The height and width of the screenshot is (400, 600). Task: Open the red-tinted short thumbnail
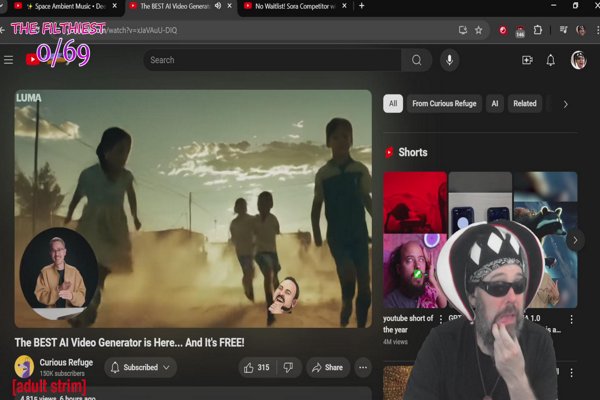415,202
